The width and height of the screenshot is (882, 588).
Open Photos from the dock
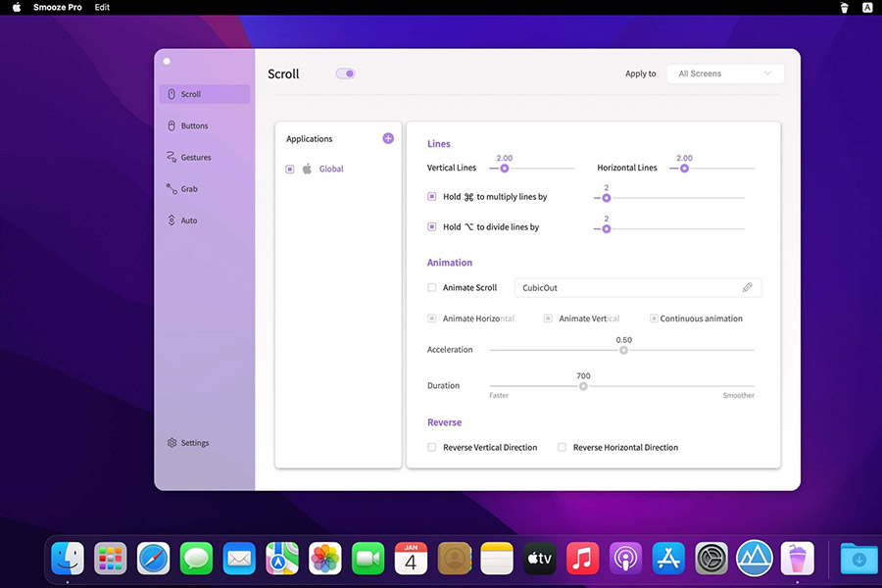tap(325, 559)
